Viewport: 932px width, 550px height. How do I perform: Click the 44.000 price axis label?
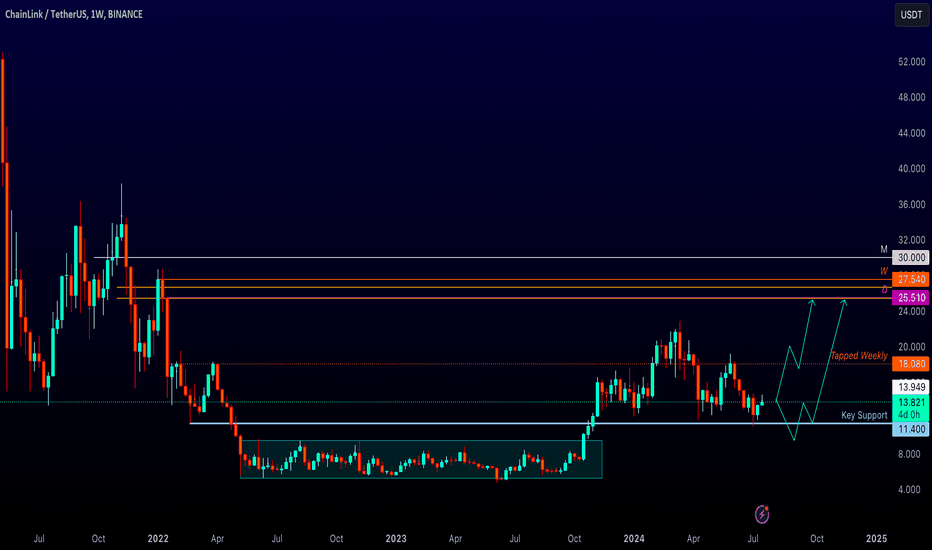pos(912,133)
